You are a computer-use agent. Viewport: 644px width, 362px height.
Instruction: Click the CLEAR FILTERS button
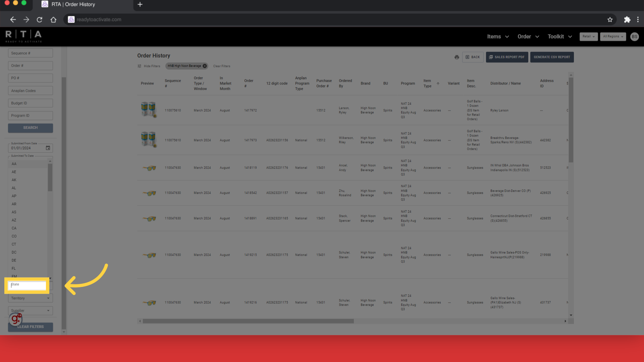(x=30, y=327)
